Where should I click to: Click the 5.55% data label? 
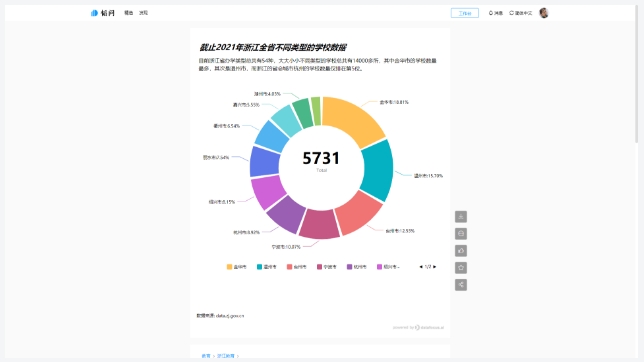(246, 105)
